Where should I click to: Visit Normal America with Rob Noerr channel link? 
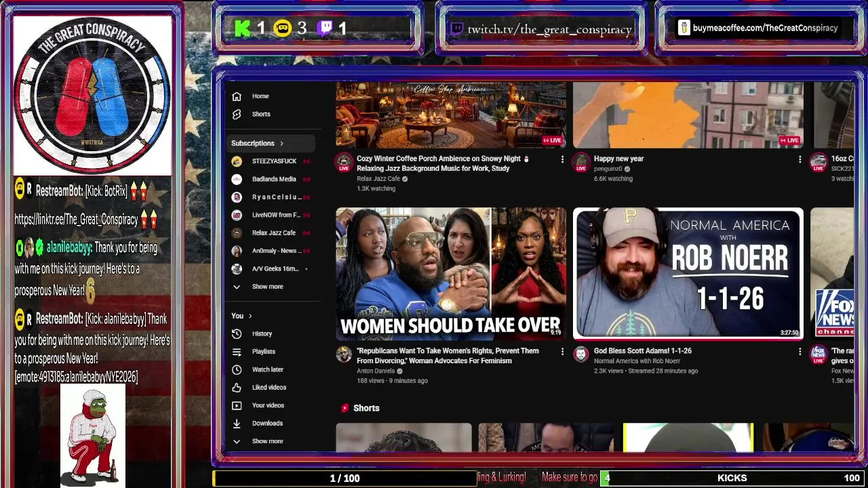tap(637, 361)
